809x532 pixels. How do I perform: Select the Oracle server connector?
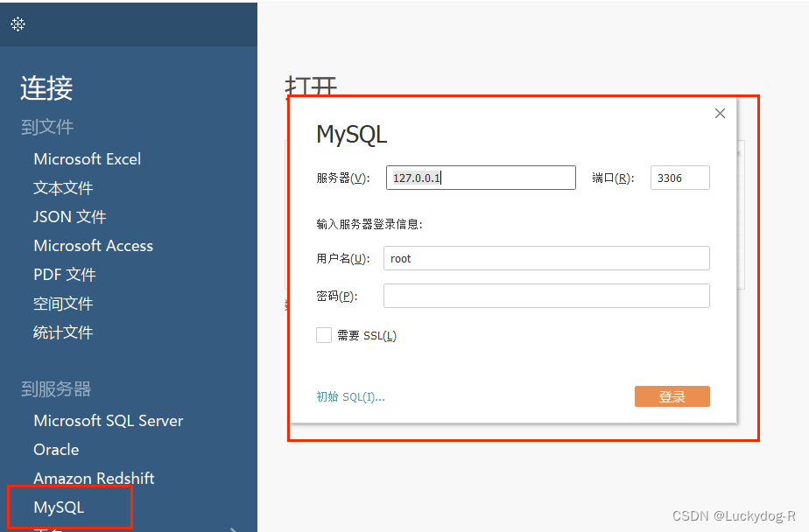56,450
